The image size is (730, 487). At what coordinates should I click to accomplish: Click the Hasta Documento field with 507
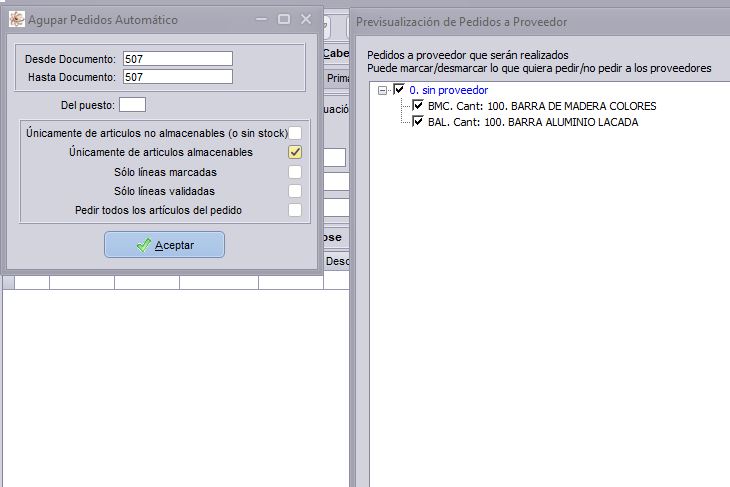pos(178,77)
